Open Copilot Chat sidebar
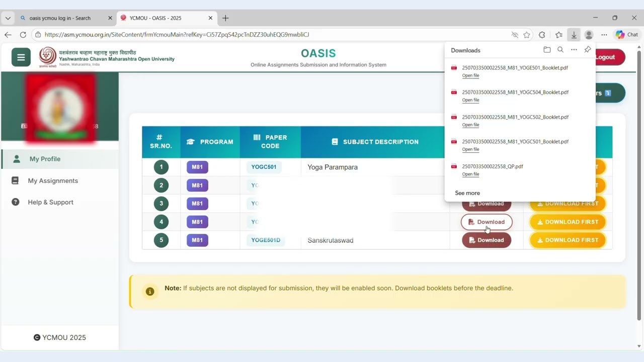 point(627,35)
